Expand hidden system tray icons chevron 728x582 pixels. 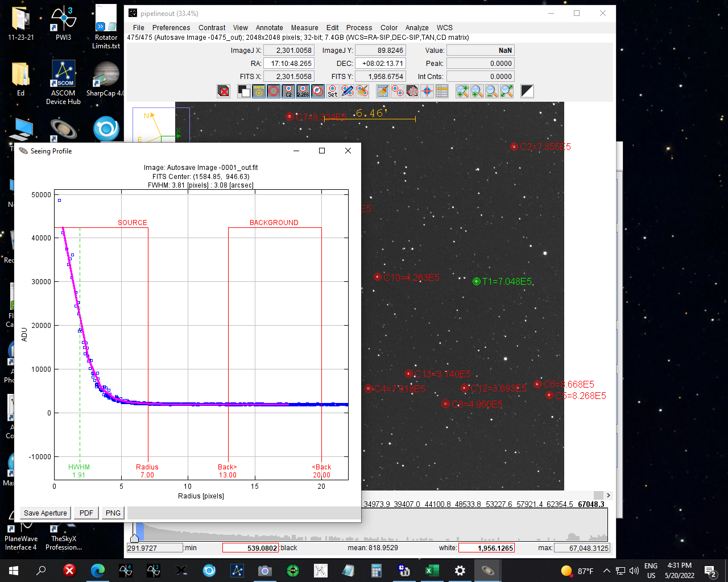pyautogui.click(x=606, y=571)
